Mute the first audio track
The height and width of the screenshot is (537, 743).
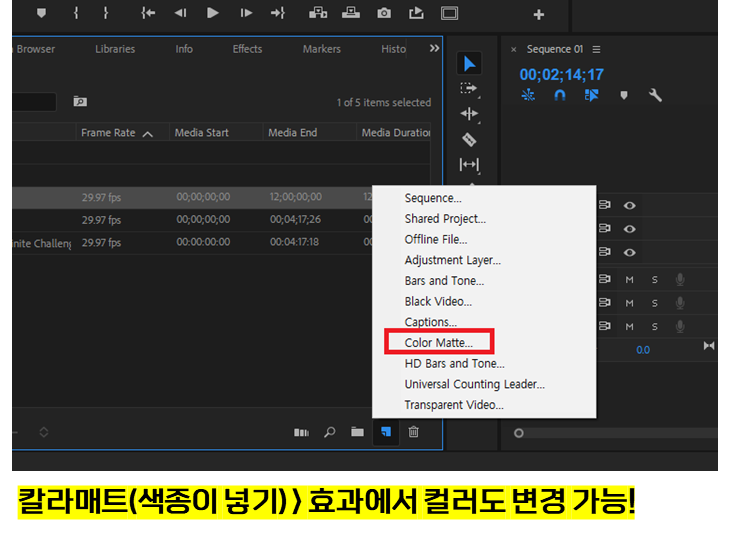coord(629,280)
